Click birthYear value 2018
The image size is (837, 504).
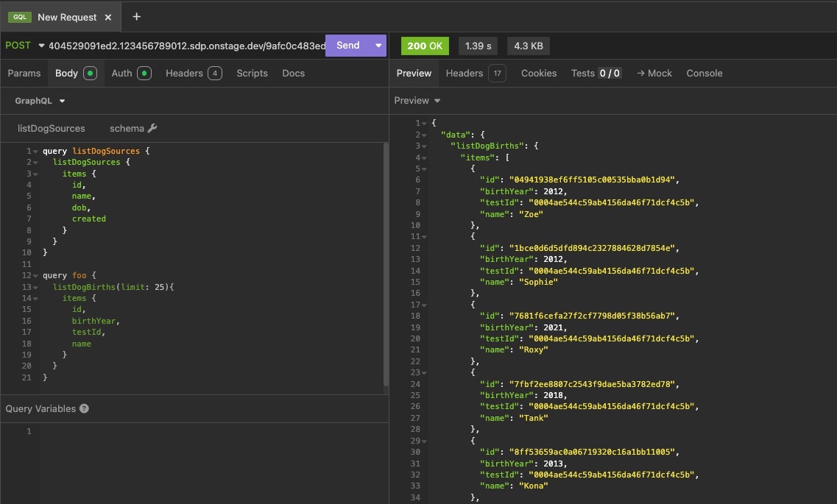pos(553,395)
